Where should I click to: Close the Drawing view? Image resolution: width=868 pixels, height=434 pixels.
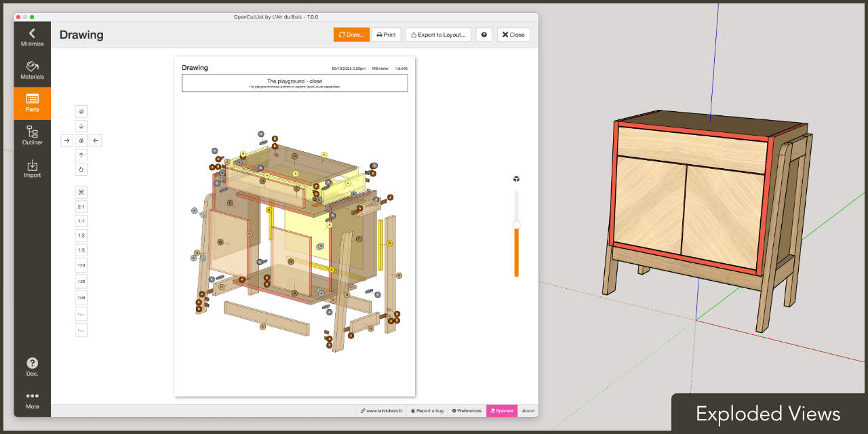pyautogui.click(x=513, y=35)
